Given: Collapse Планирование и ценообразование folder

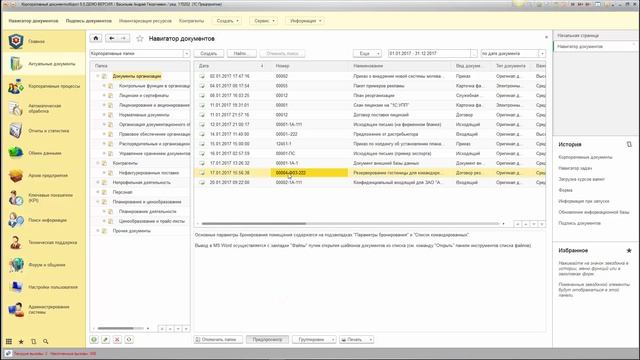Looking at the screenshot, I should pyautogui.click(x=98, y=202).
